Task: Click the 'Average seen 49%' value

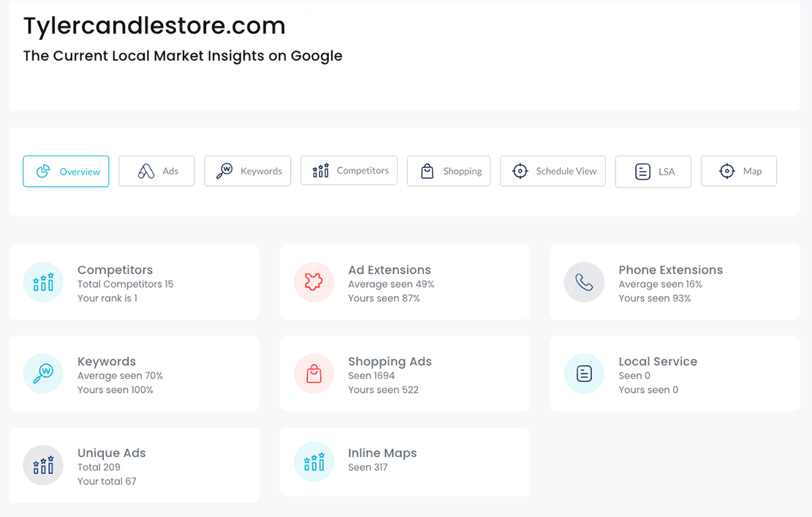Action: (x=391, y=284)
